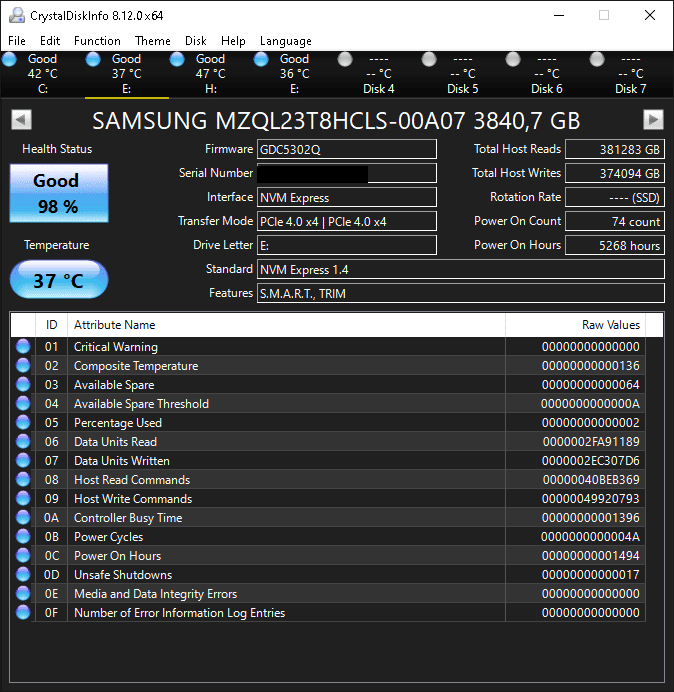Click the Features field S.M.A.R.T., TRIM
Image resolution: width=674 pixels, height=692 pixels.
point(461,293)
